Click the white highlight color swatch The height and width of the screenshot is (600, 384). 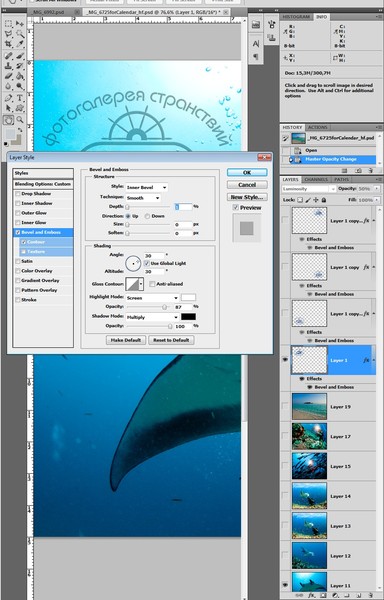[x=188, y=297]
